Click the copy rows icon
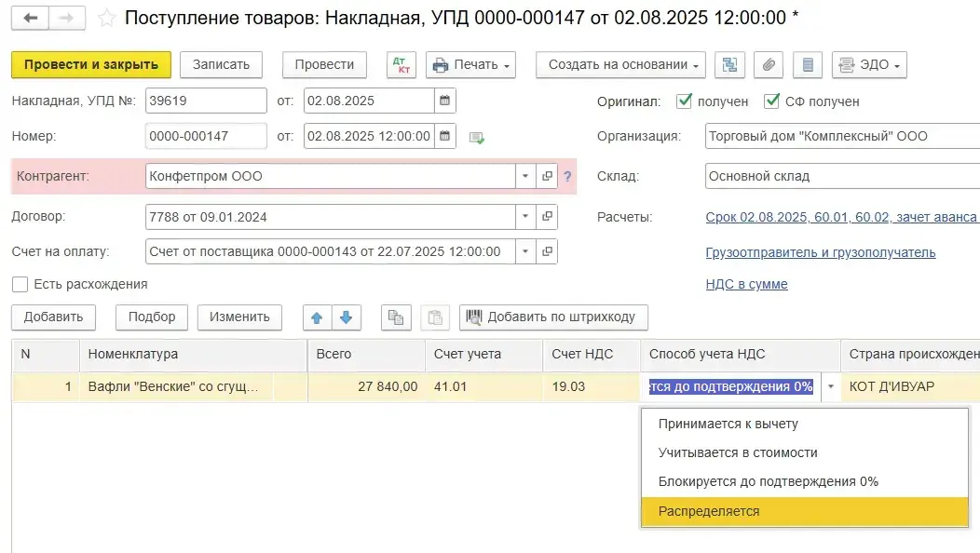This screenshot has width=980, height=553. click(396, 317)
